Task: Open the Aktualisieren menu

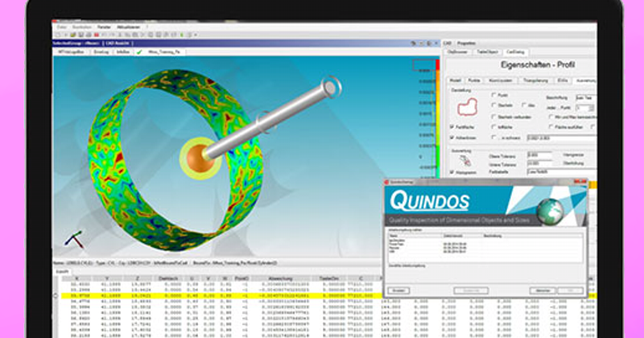Action: coord(129,27)
